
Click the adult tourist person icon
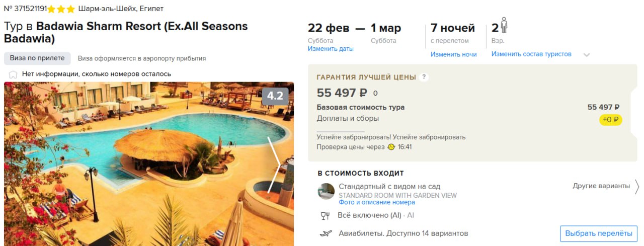point(504,26)
